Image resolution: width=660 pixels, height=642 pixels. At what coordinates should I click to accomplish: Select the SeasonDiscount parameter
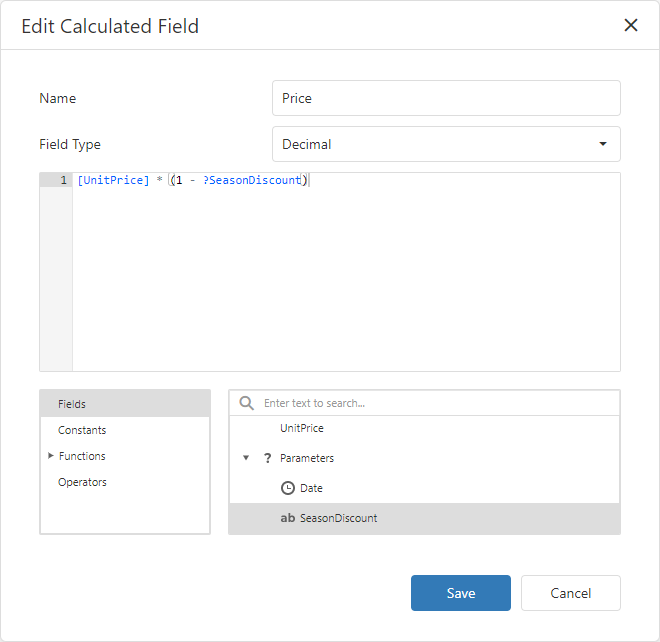[x=424, y=518]
